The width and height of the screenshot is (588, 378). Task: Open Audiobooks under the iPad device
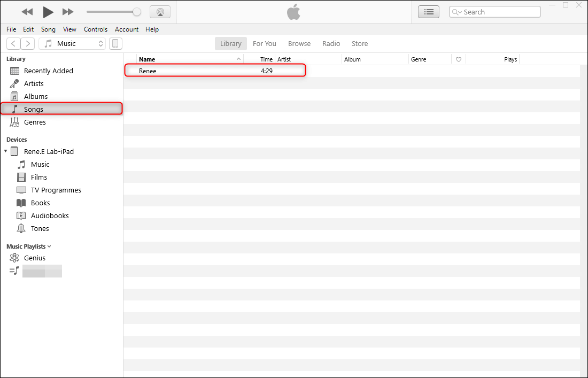pos(50,215)
